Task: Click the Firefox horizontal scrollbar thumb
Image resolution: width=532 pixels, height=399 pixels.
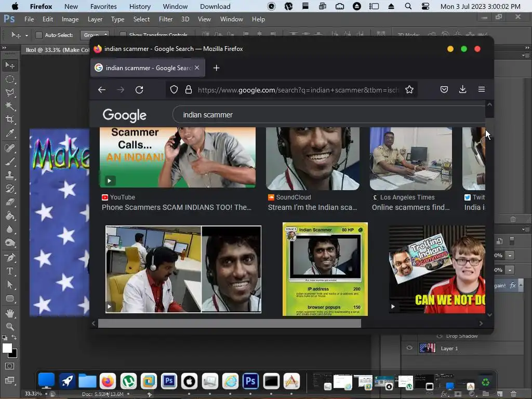Action: click(x=230, y=324)
